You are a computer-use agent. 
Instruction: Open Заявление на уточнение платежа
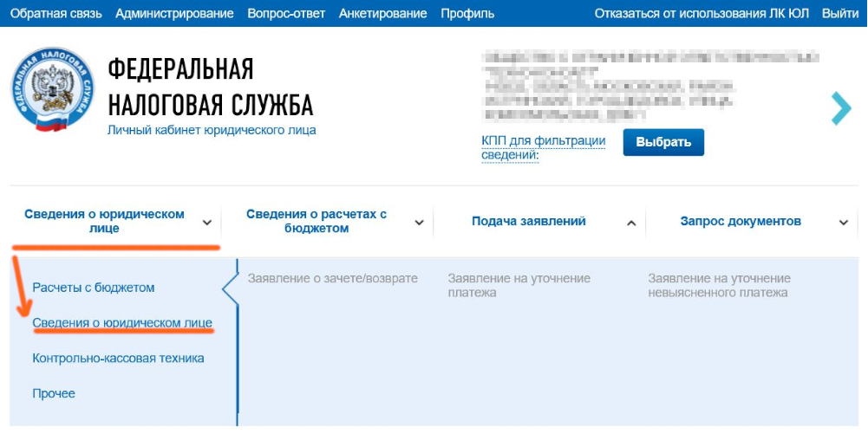coord(519,285)
